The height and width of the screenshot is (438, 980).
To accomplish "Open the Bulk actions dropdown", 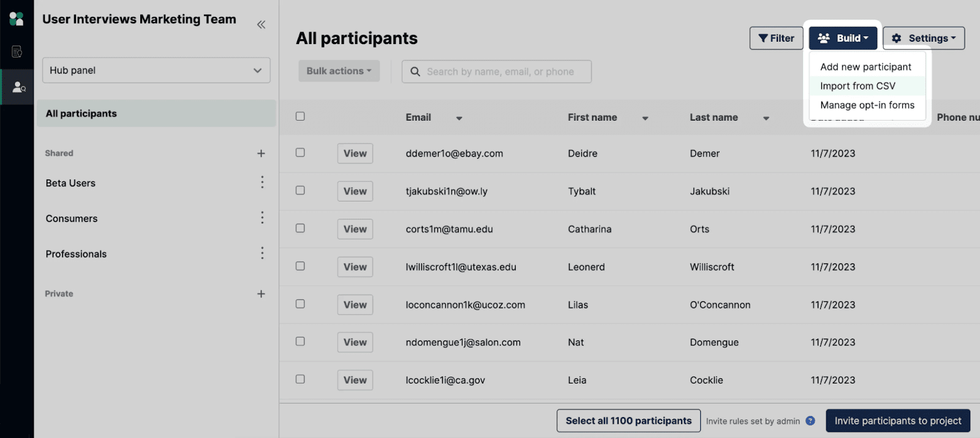I will [x=339, y=71].
